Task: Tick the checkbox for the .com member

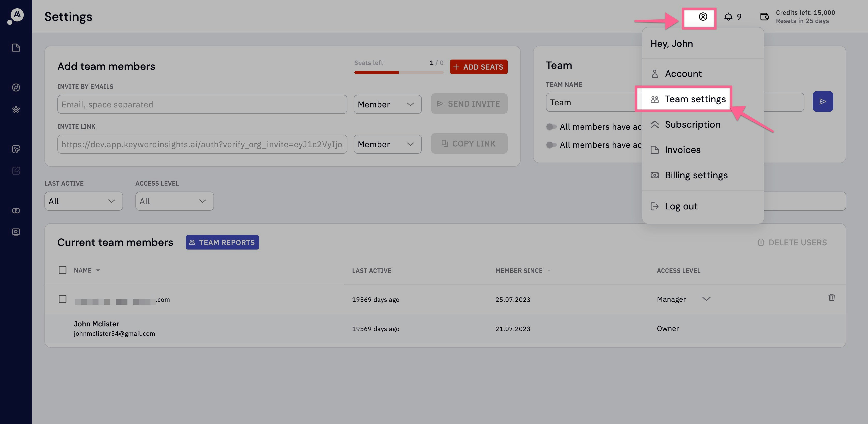Action: [x=62, y=299]
